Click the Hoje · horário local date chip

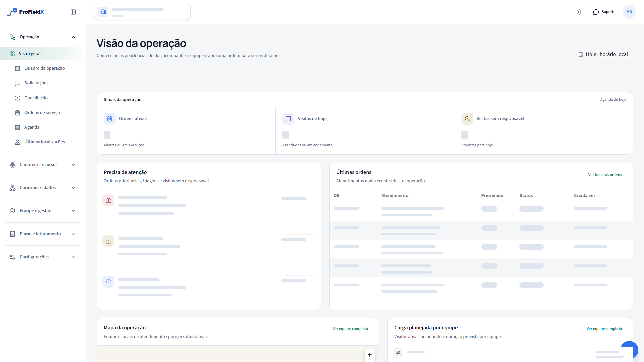[603, 54]
